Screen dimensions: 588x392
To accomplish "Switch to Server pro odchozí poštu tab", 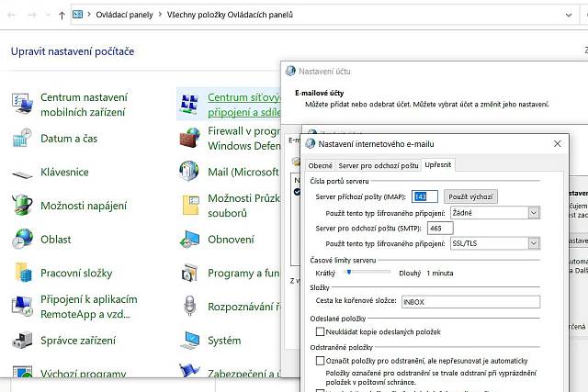I will click(x=379, y=165).
